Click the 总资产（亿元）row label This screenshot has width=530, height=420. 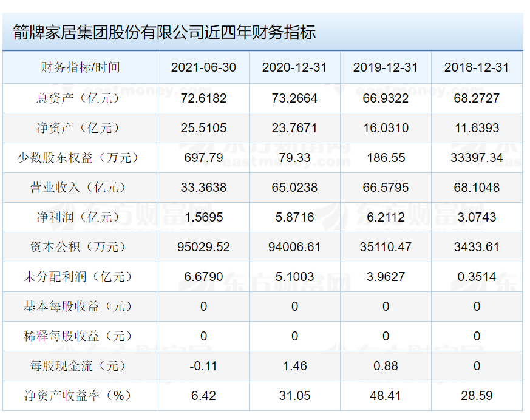click(x=80, y=98)
